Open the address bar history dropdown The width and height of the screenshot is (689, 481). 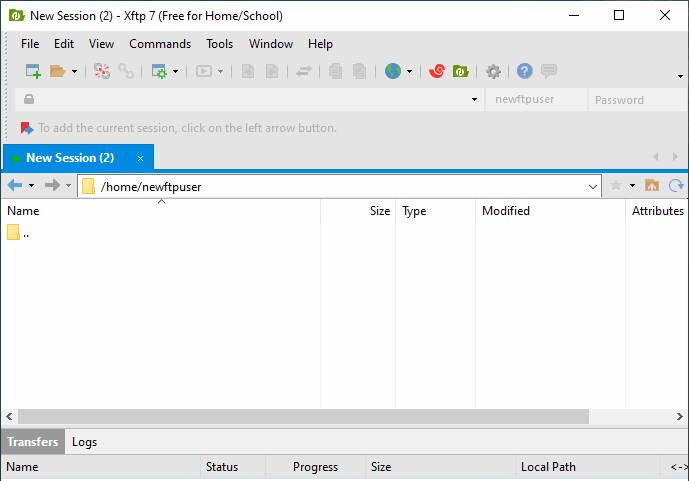[474, 100]
